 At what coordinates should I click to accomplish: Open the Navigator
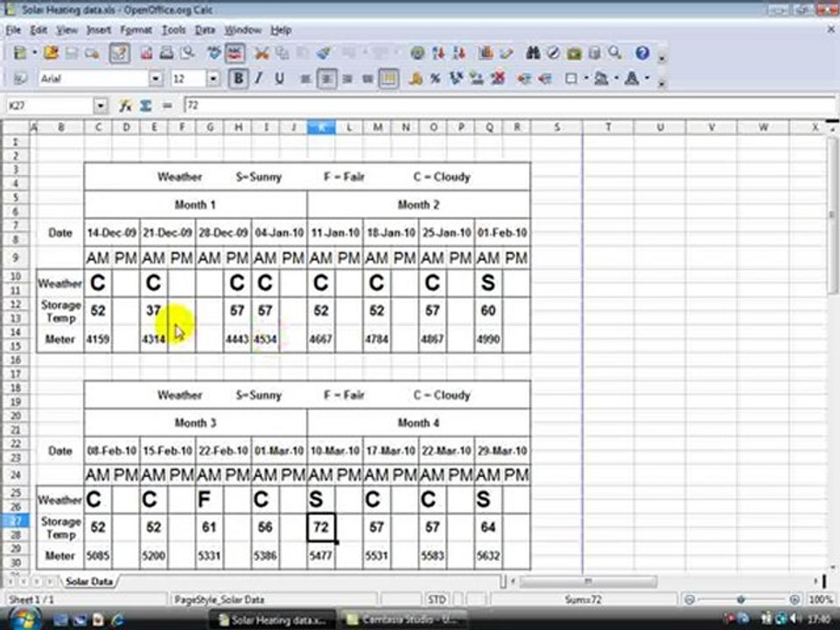point(553,52)
